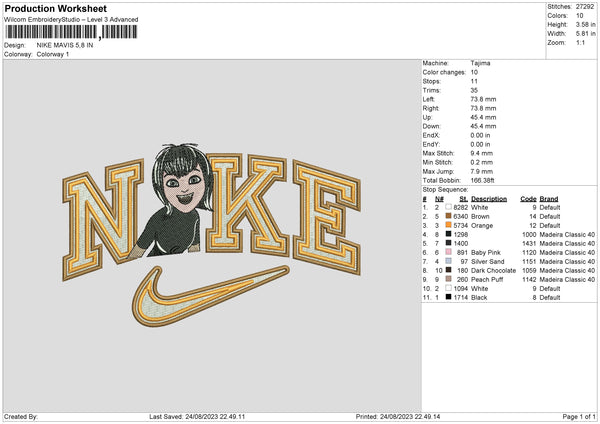
Task: Click the embroidered letter E in the design
Action: pos(326,217)
